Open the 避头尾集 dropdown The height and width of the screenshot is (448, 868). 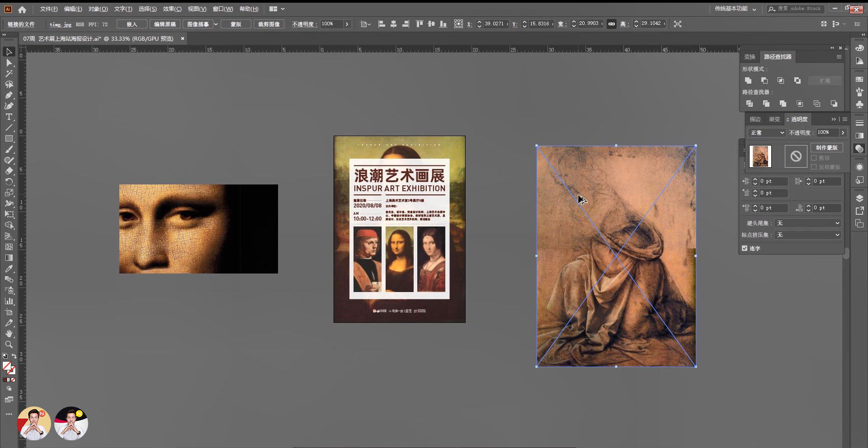point(808,223)
